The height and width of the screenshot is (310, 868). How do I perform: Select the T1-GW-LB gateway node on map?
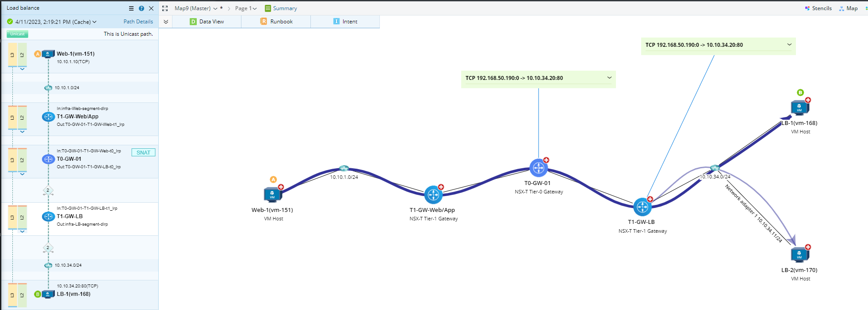(642, 207)
